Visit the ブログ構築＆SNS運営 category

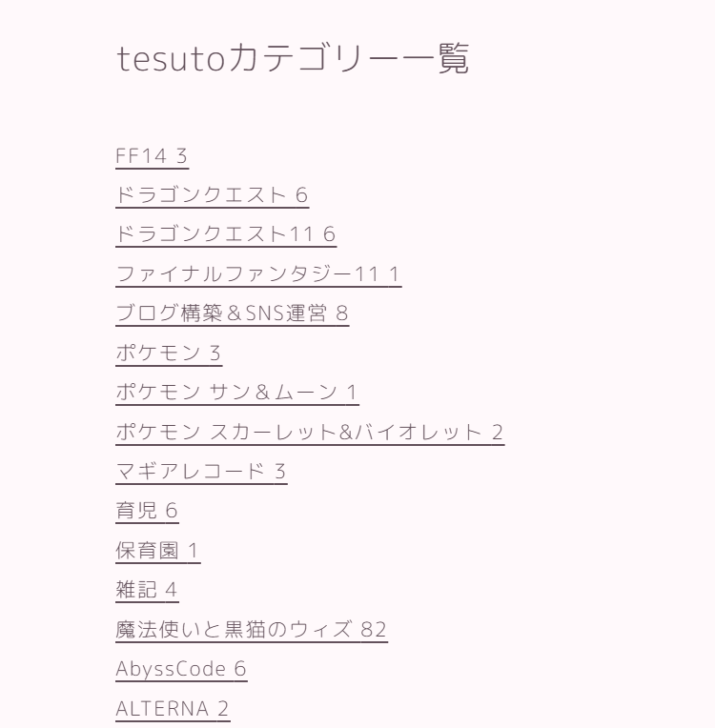(233, 313)
